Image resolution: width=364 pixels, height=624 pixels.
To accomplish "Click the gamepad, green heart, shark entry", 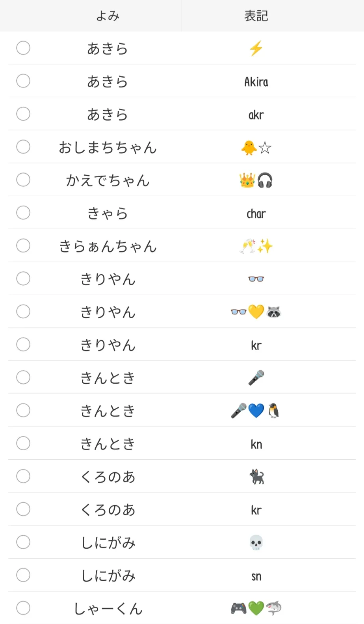I will coord(256,608).
